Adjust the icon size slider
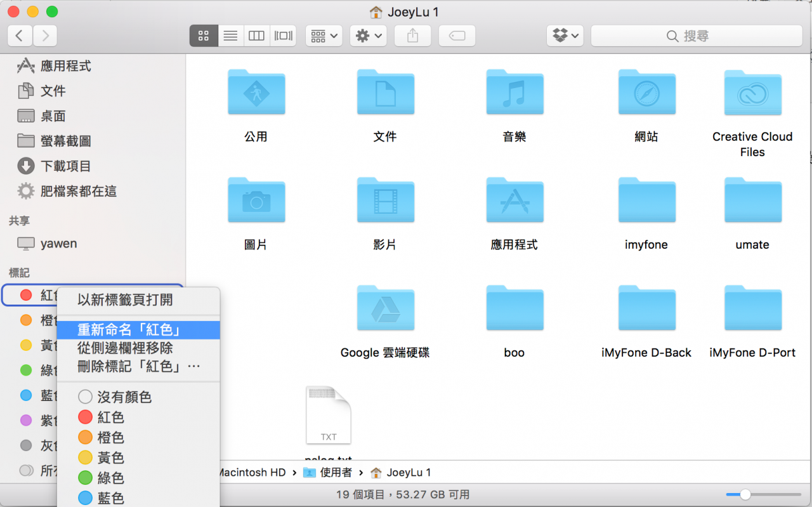This screenshot has width=812, height=507. click(745, 494)
